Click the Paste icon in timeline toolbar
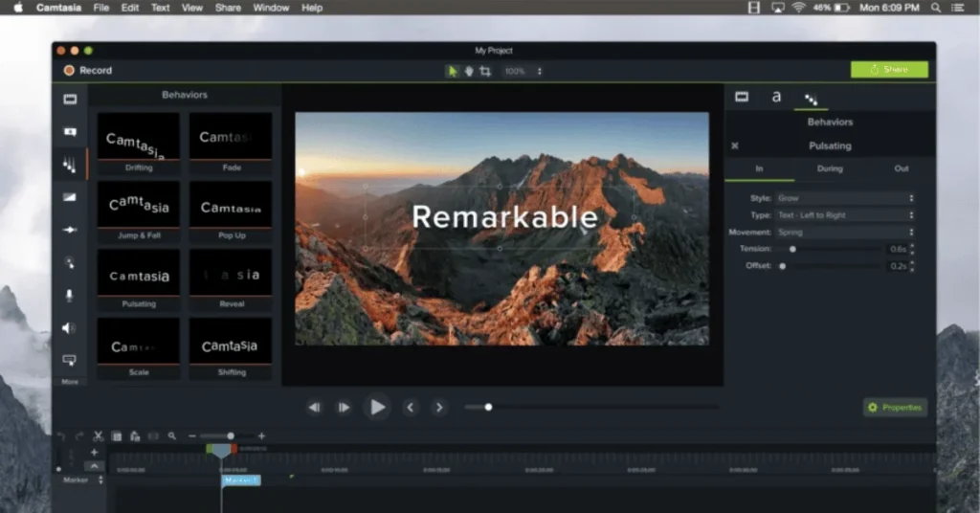Viewport: 980px width, 513px height. pyautogui.click(x=135, y=436)
